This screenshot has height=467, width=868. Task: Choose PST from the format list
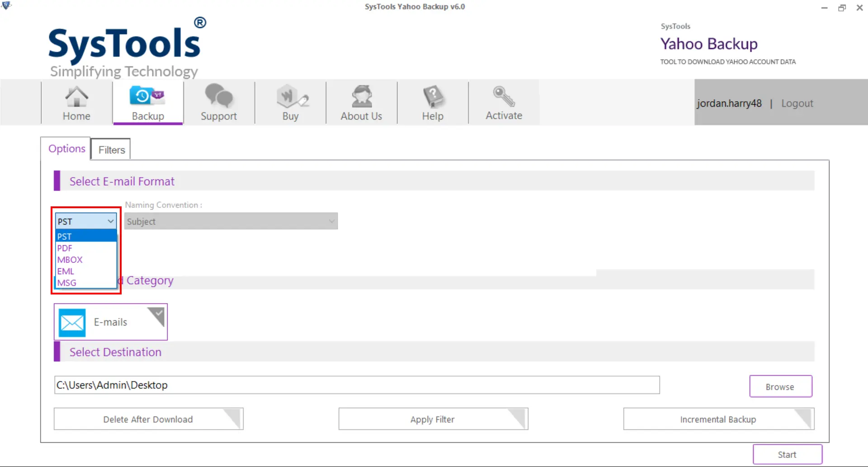(86, 236)
